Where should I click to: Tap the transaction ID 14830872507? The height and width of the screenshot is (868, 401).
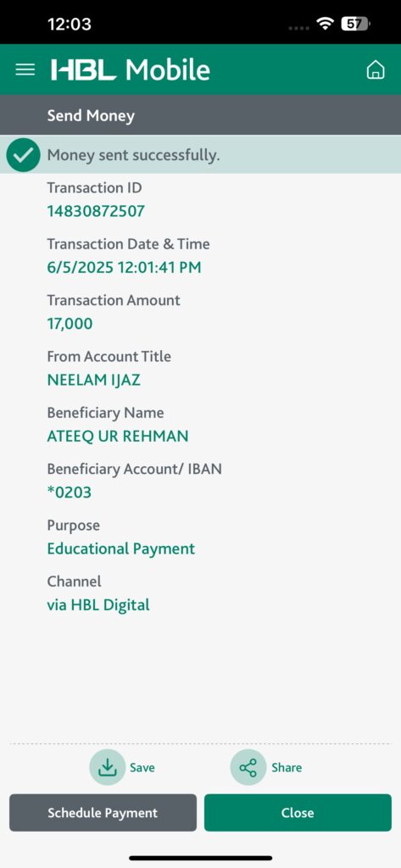96,211
